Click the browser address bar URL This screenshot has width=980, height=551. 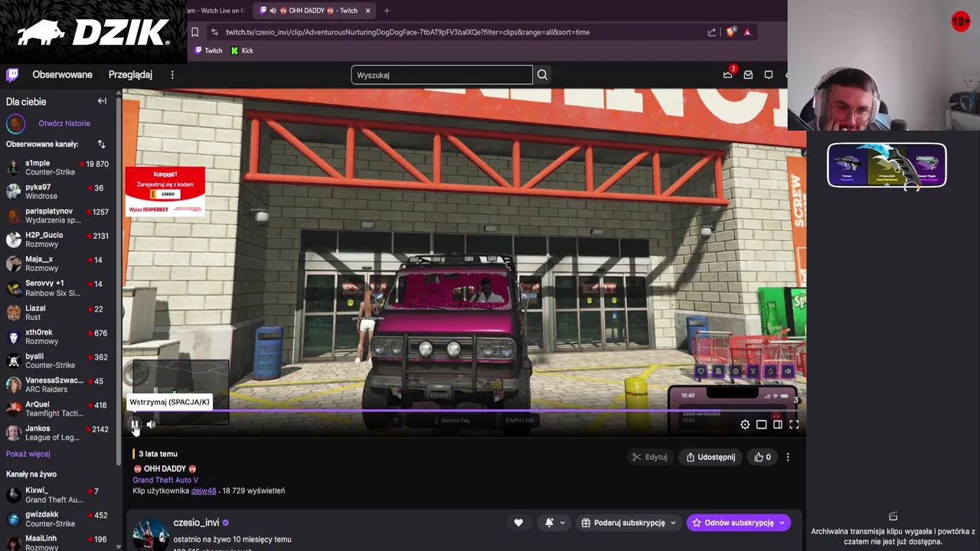(x=407, y=32)
